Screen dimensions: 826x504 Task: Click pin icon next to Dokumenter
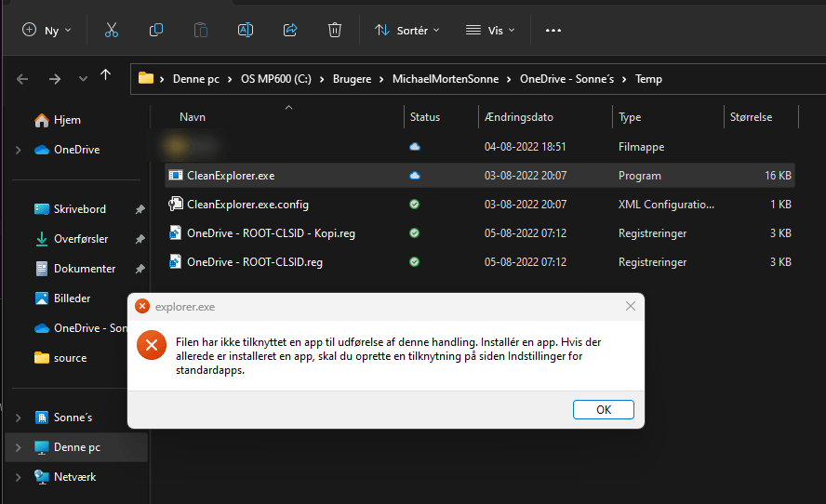pyautogui.click(x=140, y=269)
